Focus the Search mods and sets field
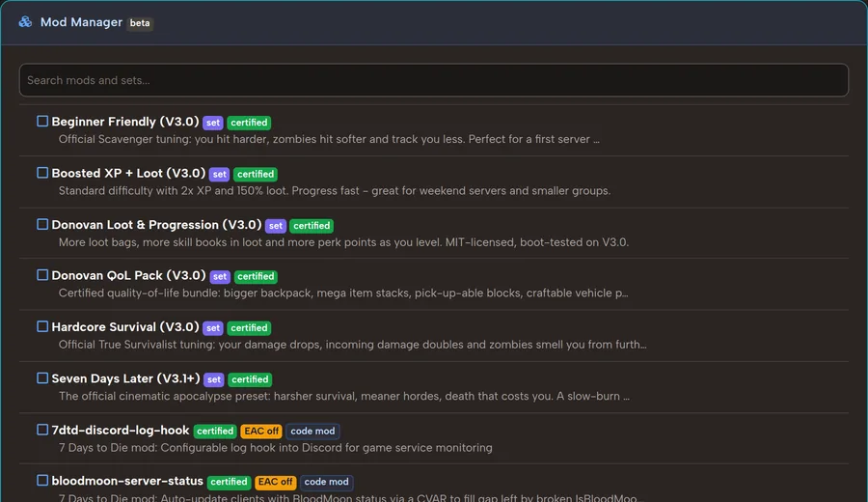 coord(433,80)
